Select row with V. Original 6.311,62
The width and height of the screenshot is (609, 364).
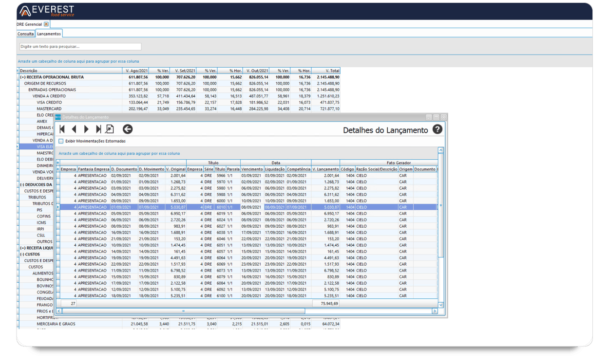248,195
